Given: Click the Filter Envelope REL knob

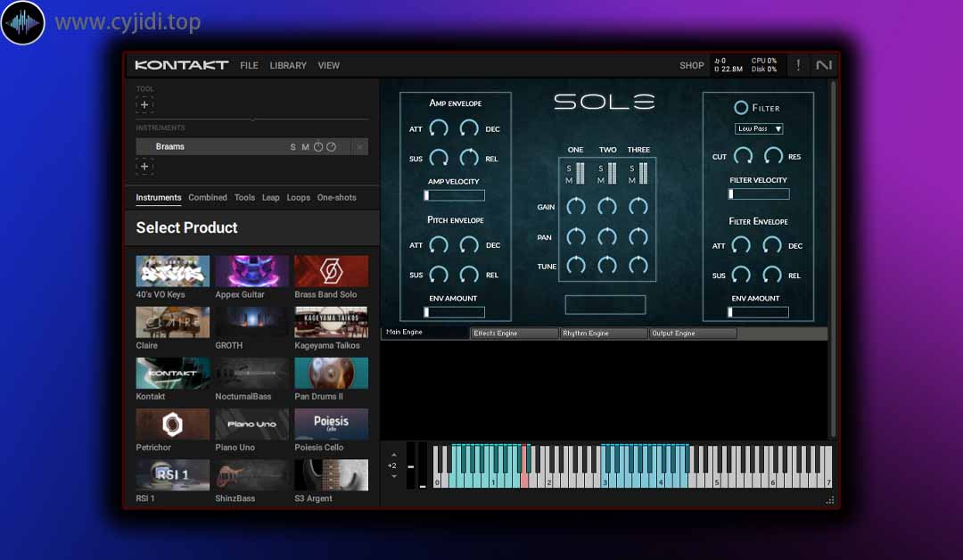Looking at the screenshot, I should (772, 275).
